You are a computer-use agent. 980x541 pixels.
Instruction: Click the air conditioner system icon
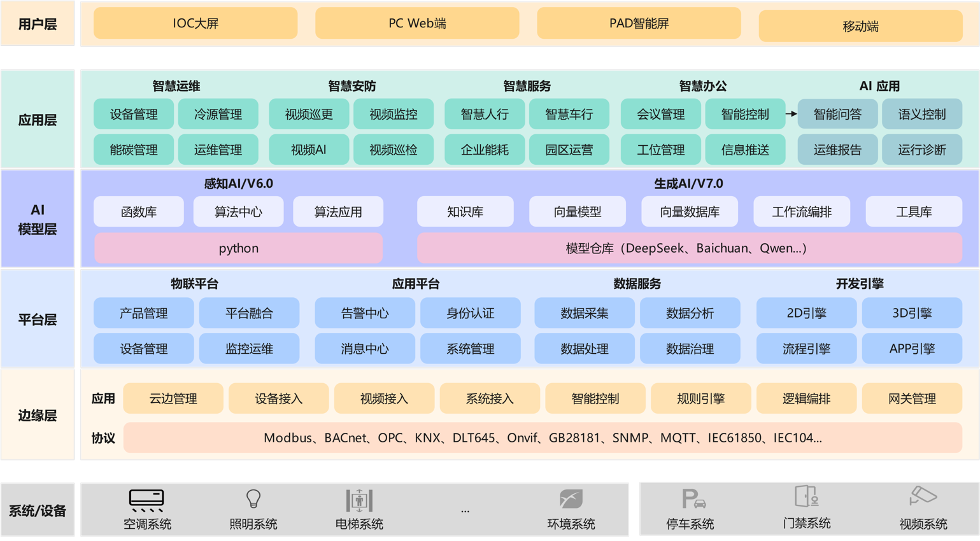[x=146, y=500]
